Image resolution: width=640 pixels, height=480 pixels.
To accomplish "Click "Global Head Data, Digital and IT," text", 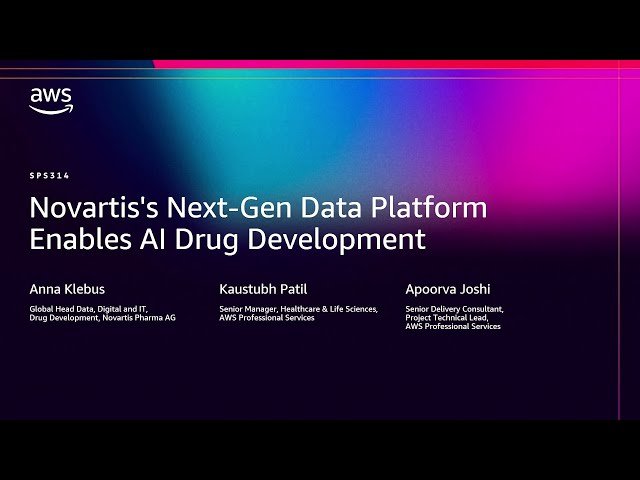I will coord(89,309).
